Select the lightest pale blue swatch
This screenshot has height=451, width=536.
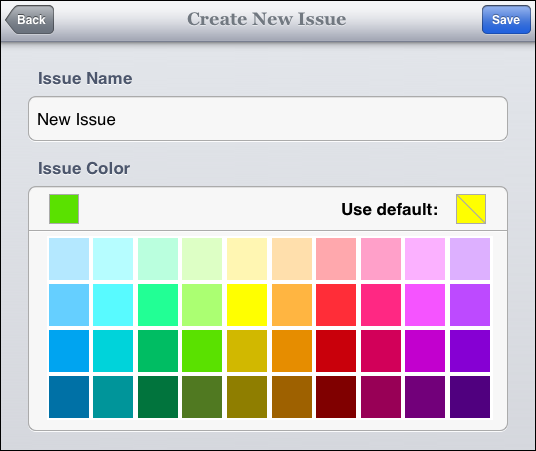[x=69, y=259]
